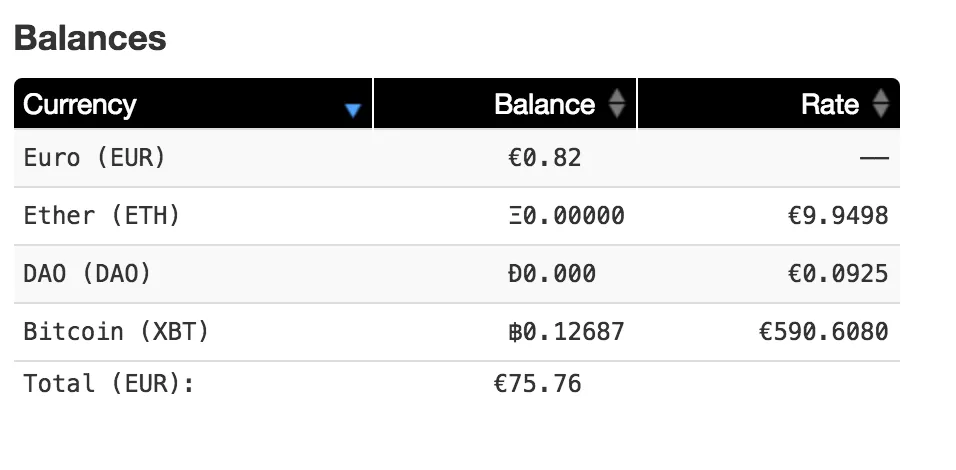Image resolution: width=956 pixels, height=470 pixels.
Task: Sort table by Rate column header
Action: coord(769,104)
